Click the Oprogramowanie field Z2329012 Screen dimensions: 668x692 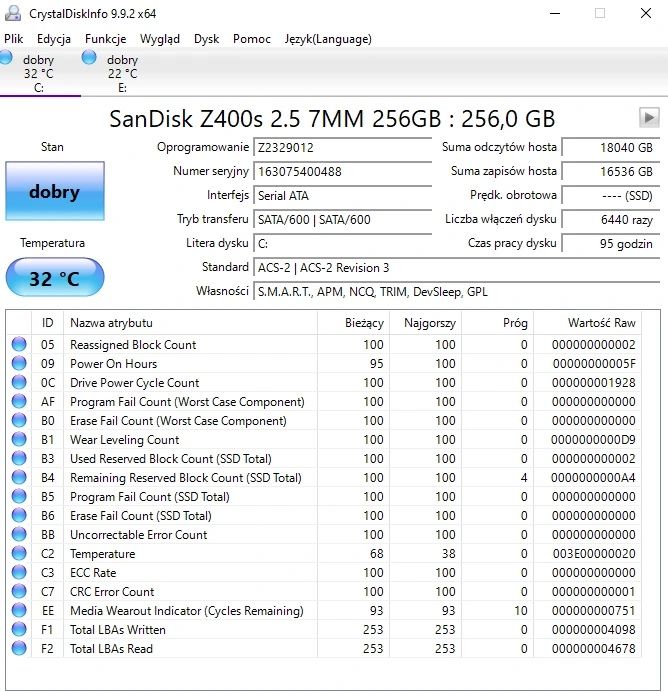coord(342,147)
